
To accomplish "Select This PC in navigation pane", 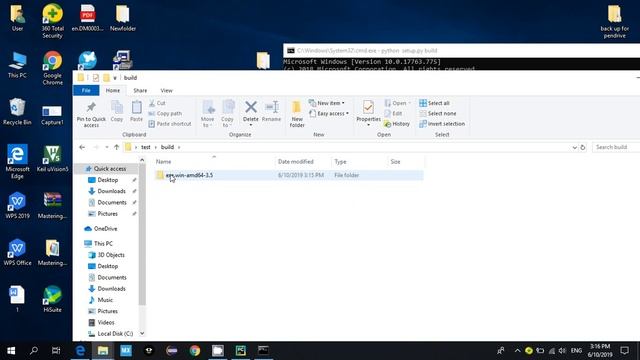I will [x=103, y=244].
